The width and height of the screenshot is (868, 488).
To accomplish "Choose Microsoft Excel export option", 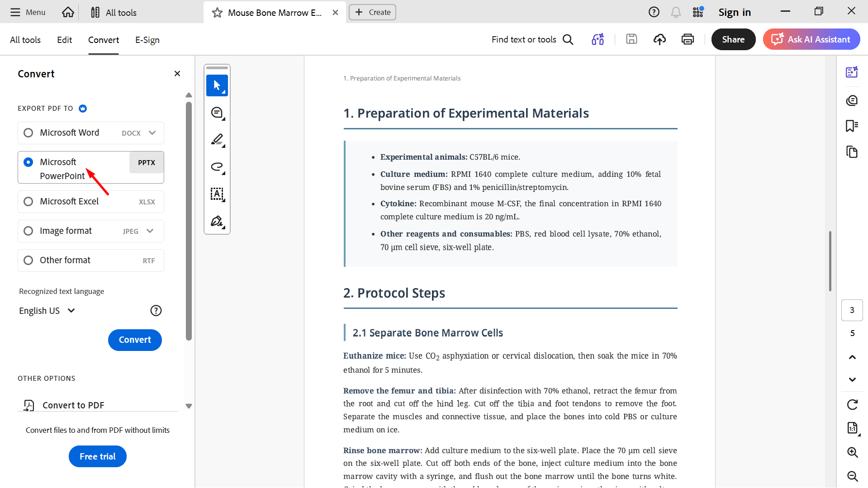I will click(x=91, y=201).
